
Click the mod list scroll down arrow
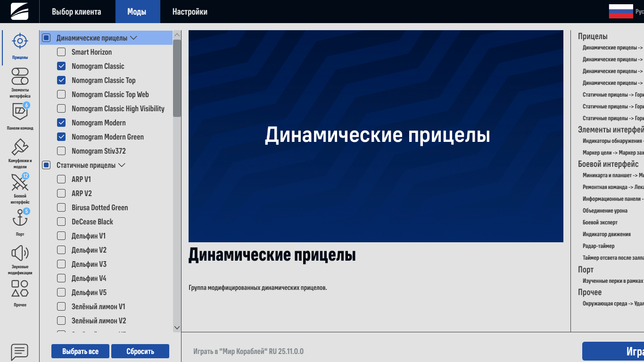177,328
